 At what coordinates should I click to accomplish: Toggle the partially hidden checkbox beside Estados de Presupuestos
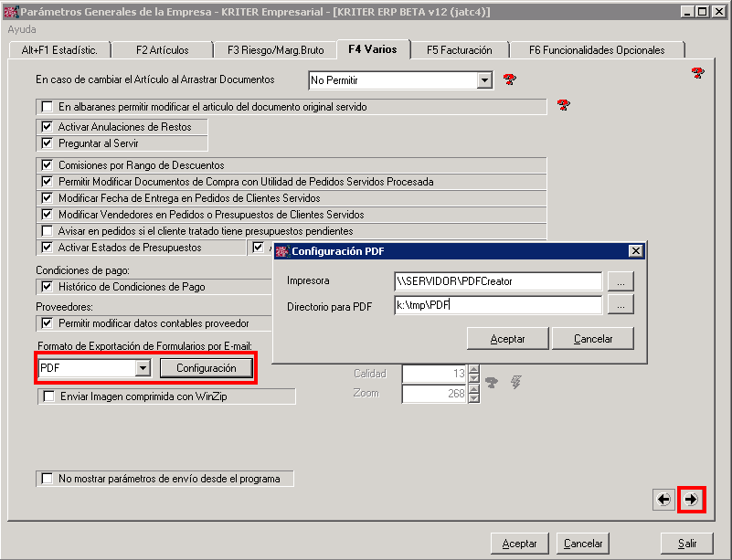tap(258, 248)
